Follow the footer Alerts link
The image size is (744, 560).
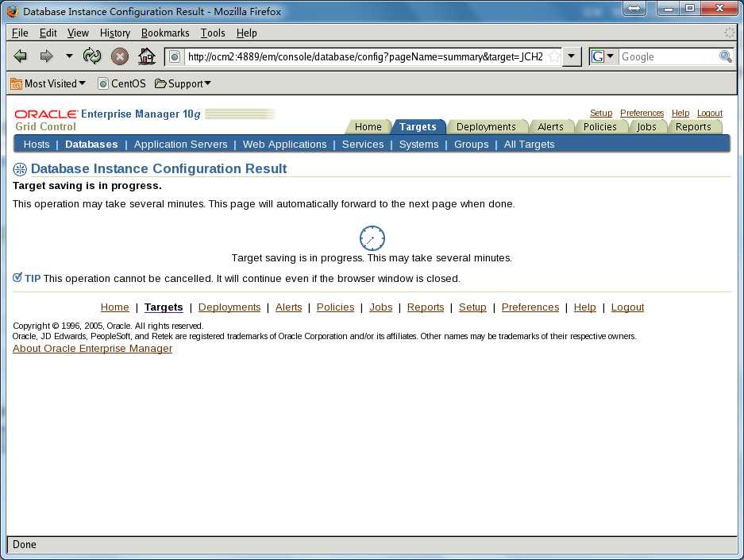288,307
